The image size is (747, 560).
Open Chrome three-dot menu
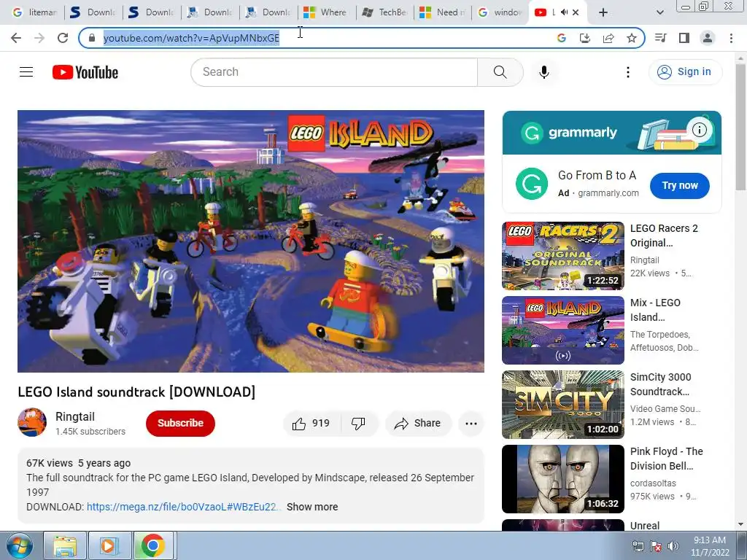pyautogui.click(x=731, y=38)
